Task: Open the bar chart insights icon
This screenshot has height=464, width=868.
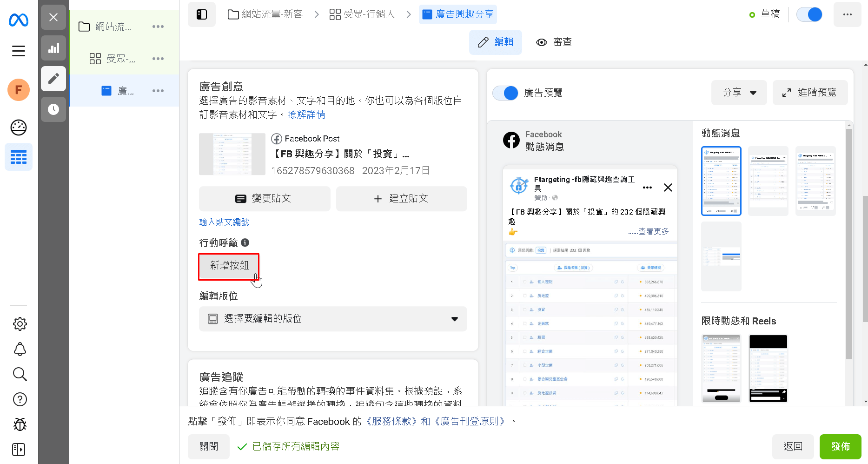Action: tap(53, 48)
